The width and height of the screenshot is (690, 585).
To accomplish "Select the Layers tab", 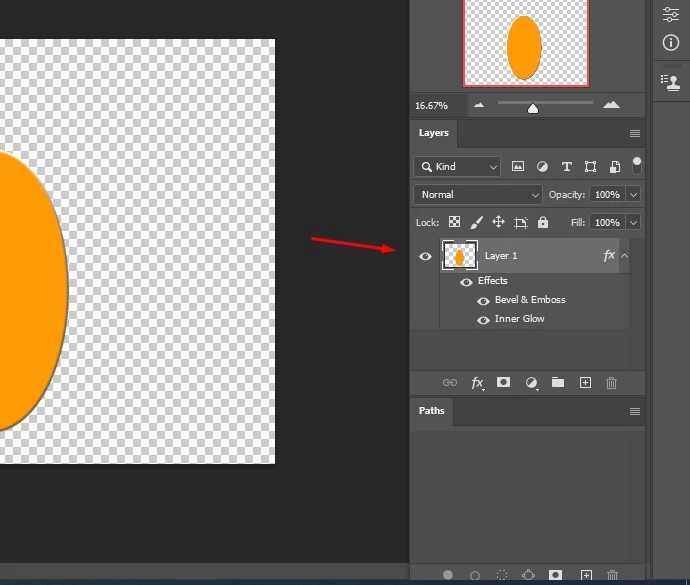I will 433,133.
